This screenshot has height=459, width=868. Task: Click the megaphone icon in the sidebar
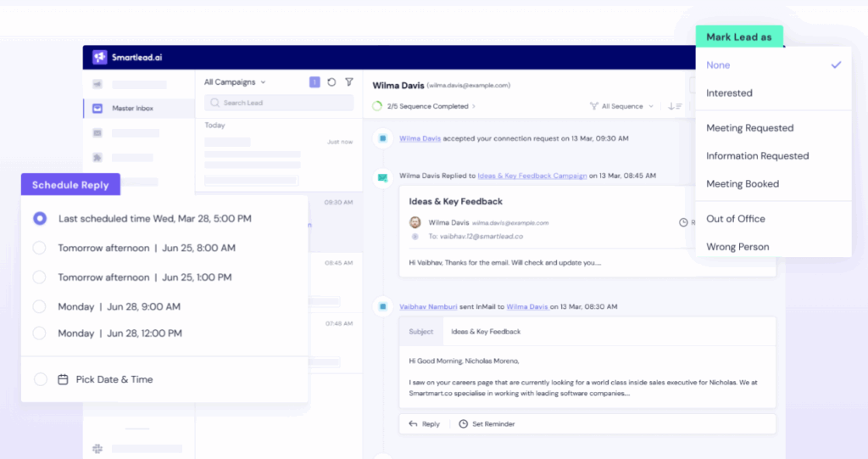(97, 84)
